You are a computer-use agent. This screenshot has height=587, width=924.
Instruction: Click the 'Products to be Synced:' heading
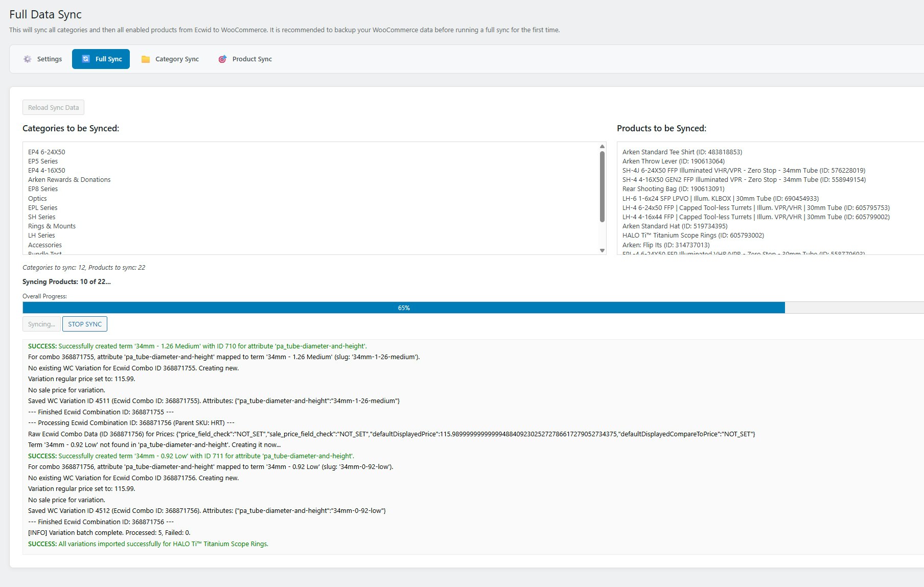click(661, 128)
